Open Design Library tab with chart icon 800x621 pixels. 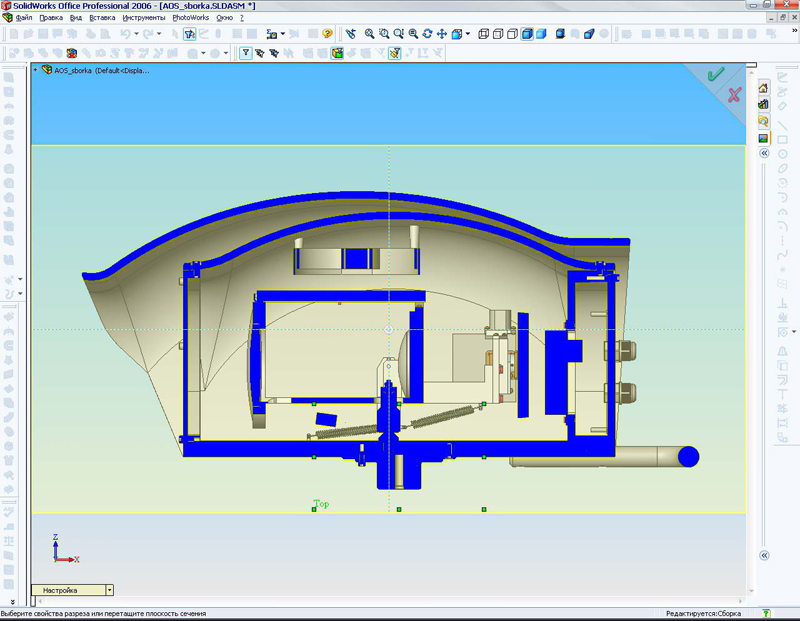coord(763,105)
